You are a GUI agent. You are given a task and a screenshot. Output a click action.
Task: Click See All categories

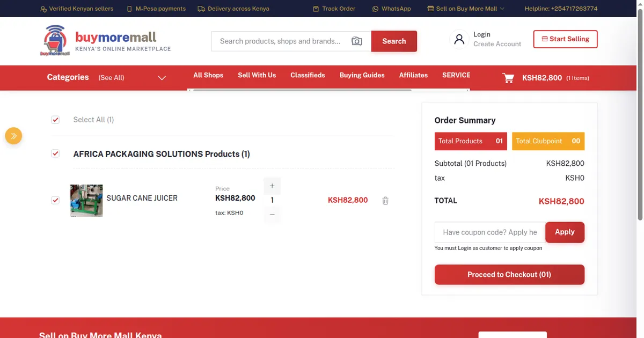(x=111, y=78)
